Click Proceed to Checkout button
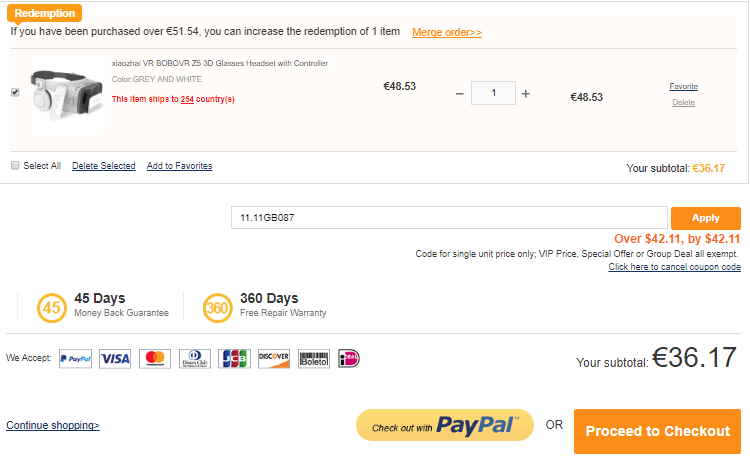750x456 pixels. (657, 431)
